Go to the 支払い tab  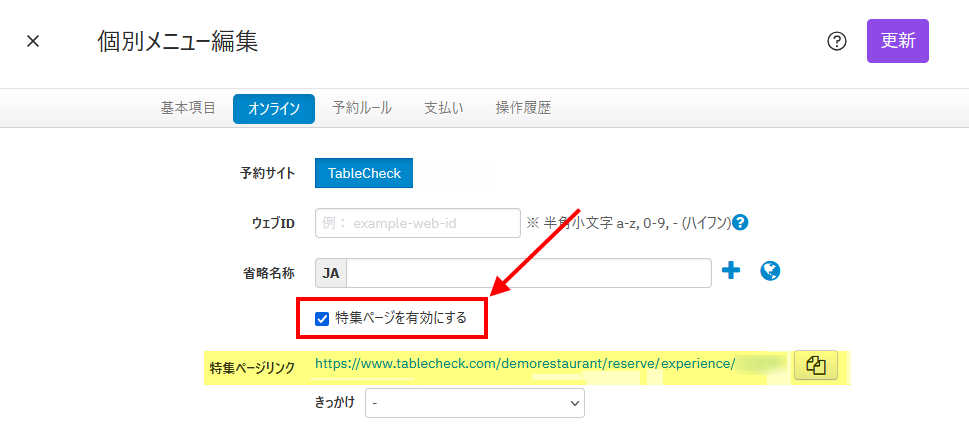443,108
